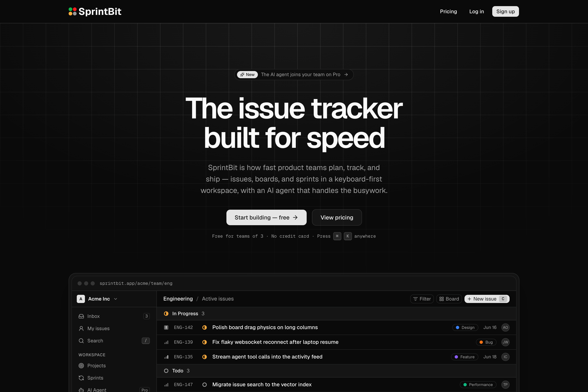
Task: Click the in-progress status icon on ENG-142
Action: point(205,327)
